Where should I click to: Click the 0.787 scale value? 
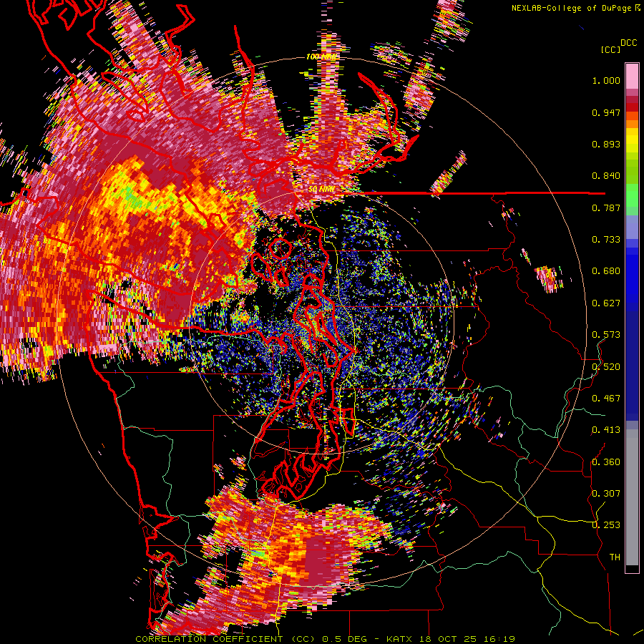click(x=606, y=208)
